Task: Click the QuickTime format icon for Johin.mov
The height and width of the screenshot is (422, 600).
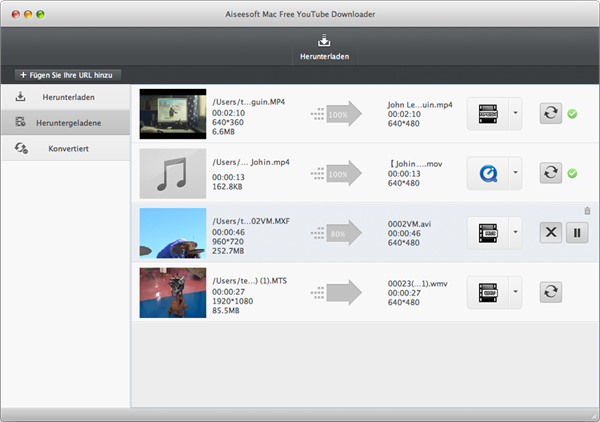Action: tap(488, 173)
